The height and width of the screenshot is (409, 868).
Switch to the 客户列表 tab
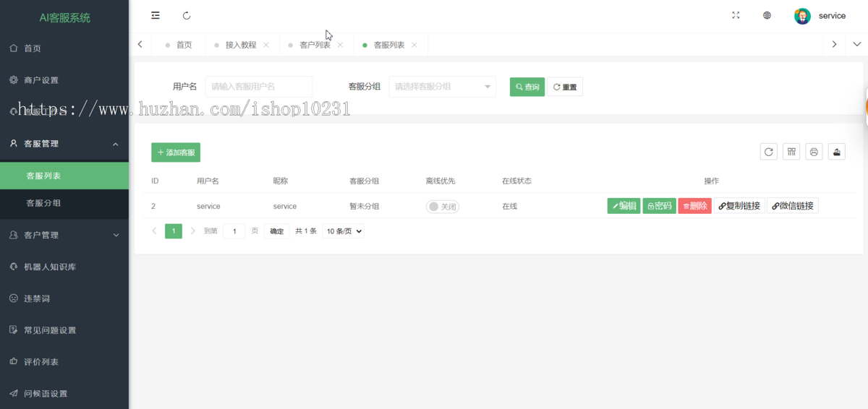pos(315,45)
